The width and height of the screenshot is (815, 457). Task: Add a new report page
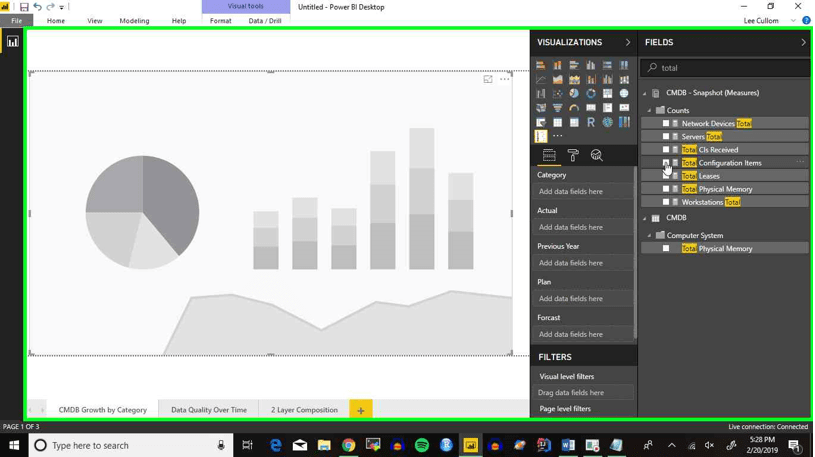(x=361, y=410)
